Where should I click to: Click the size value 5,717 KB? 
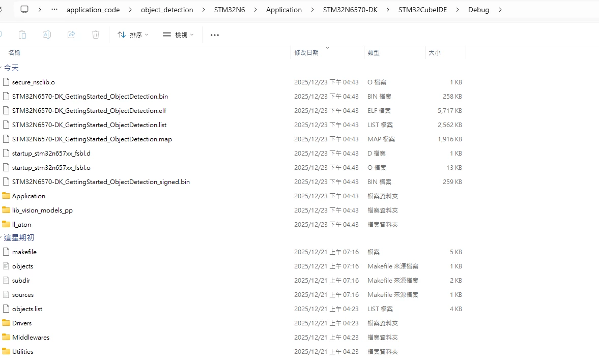tap(450, 111)
